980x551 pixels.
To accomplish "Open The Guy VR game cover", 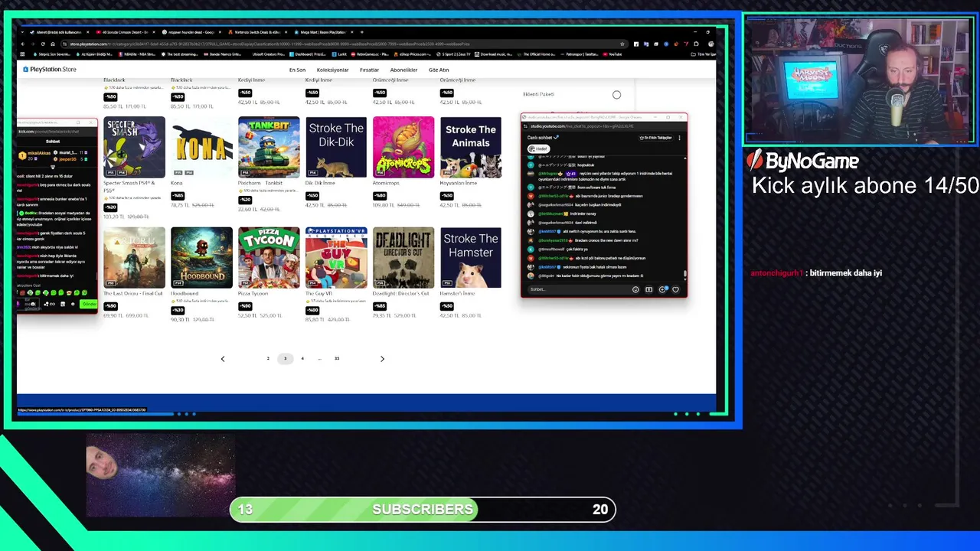I will point(336,257).
